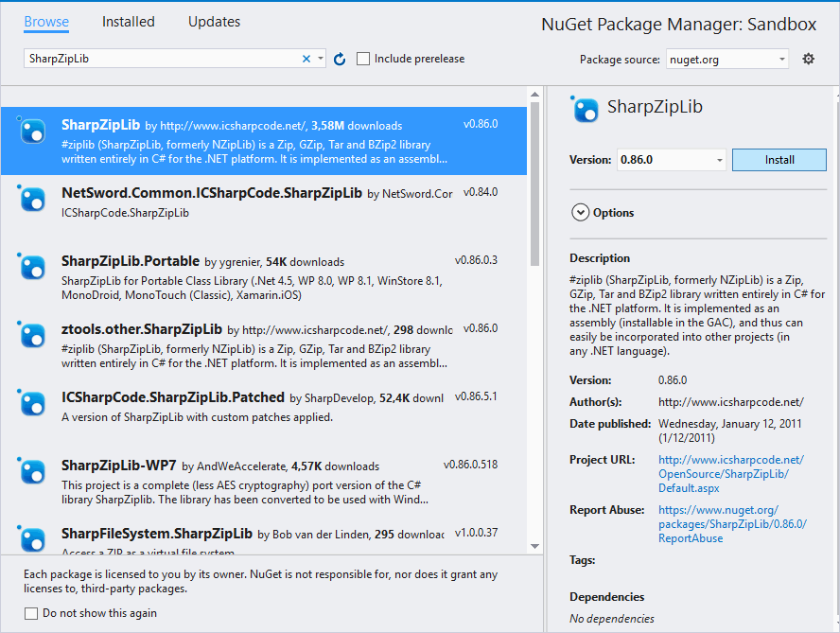Image resolution: width=840 pixels, height=633 pixels.
Task: Switch to the Updates tab
Action: pyautogui.click(x=214, y=21)
